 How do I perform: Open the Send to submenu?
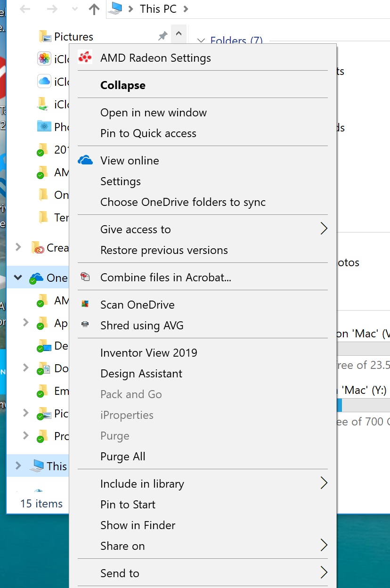click(120, 573)
